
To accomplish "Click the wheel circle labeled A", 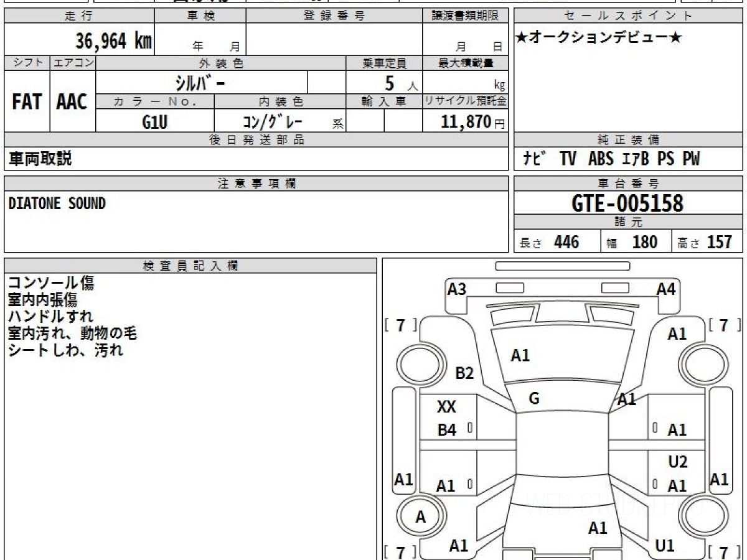I will 421,516.
